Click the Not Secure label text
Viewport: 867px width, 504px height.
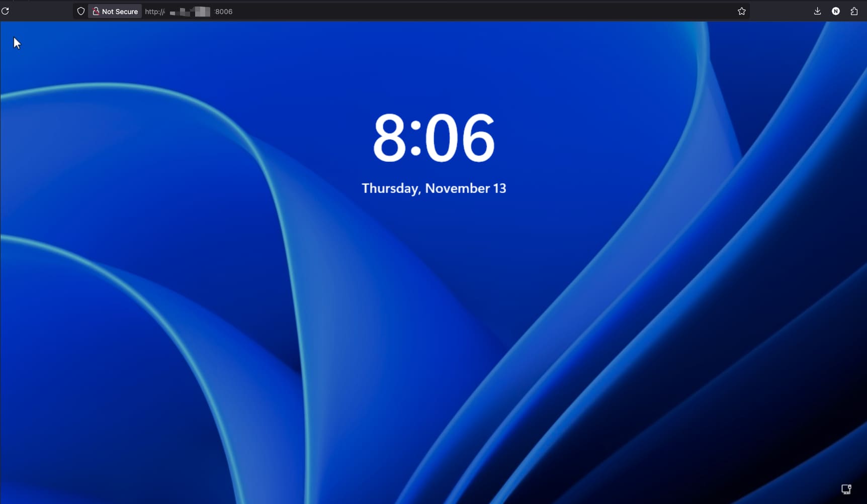120,12
